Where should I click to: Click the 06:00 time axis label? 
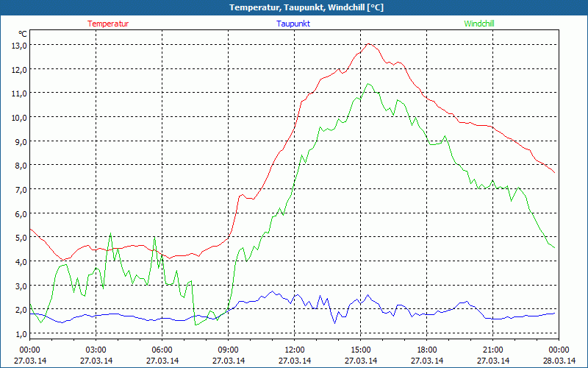[x=162, y=350]
